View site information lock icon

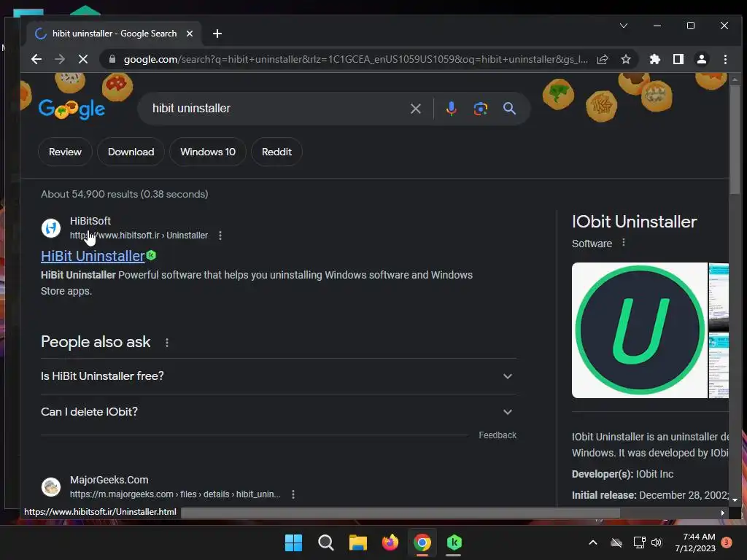[x=112, y=59]
